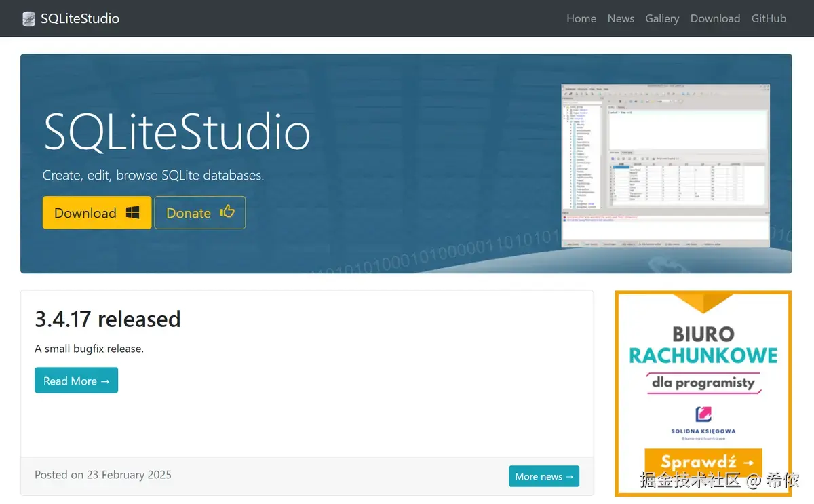Click the "3.4.17 released" headline

click(x=108, y=319)
